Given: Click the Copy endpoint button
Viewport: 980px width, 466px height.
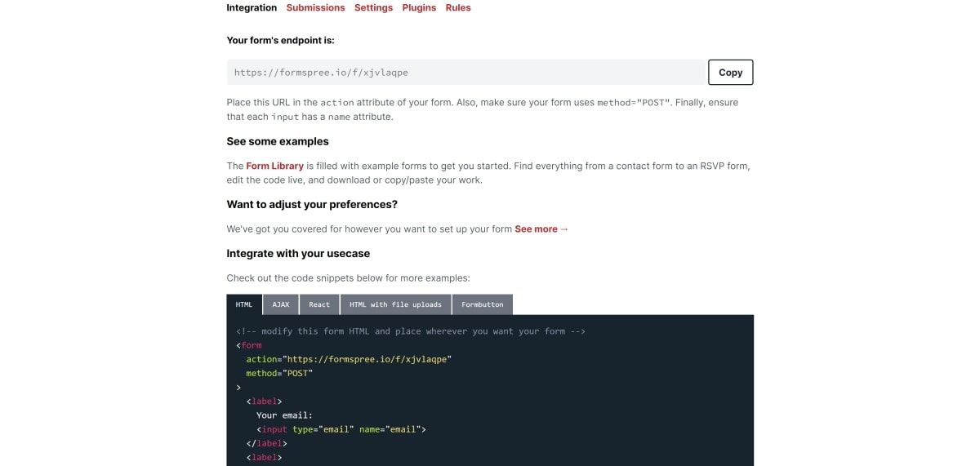Looking at the screenshot, I should 730,72.
